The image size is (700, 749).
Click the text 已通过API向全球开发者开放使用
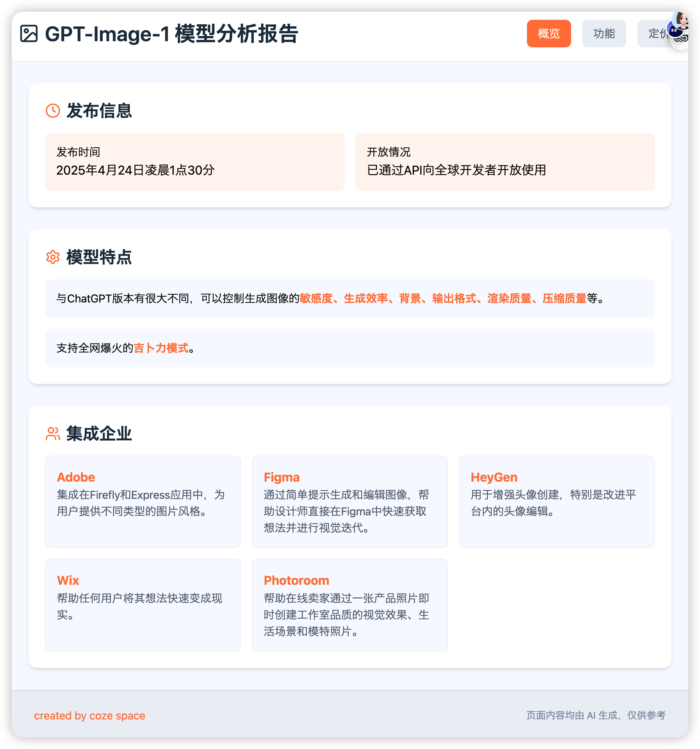click(x=456, y=170)
